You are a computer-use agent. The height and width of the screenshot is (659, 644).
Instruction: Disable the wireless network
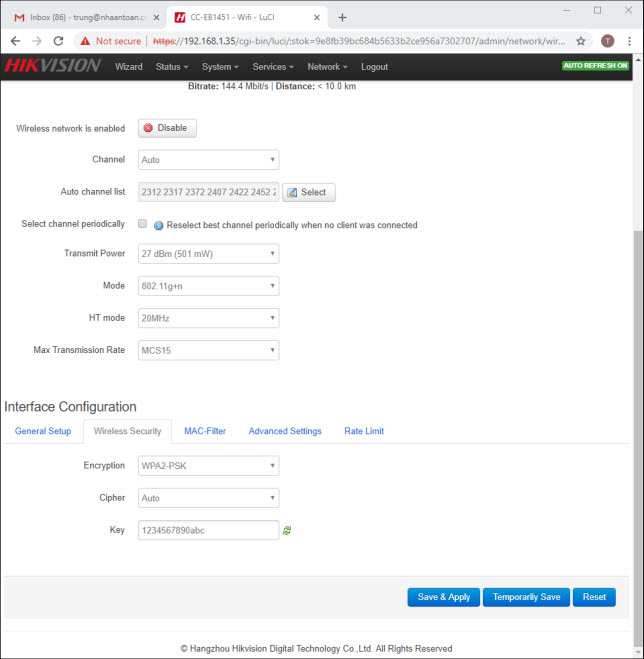[x=167, y=128]
